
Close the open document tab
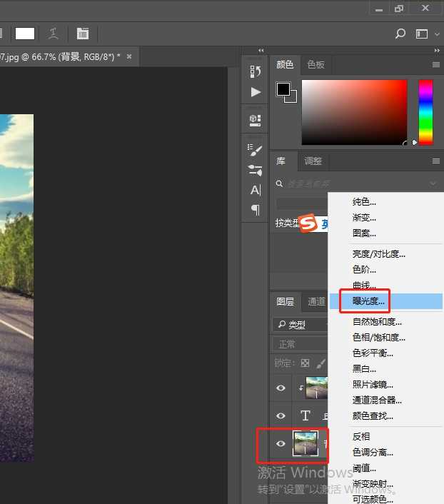[x=129, y=56]
